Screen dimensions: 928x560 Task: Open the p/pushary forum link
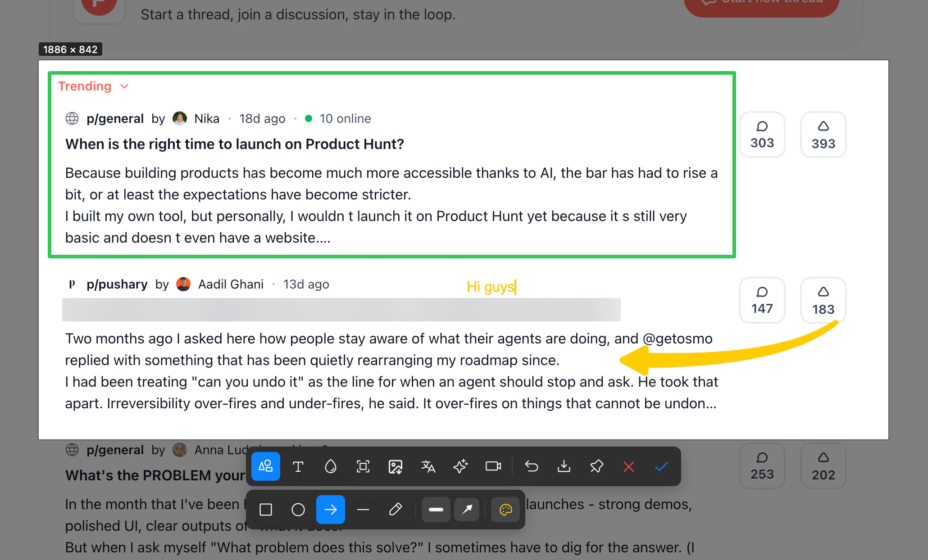tap(117, 284)
